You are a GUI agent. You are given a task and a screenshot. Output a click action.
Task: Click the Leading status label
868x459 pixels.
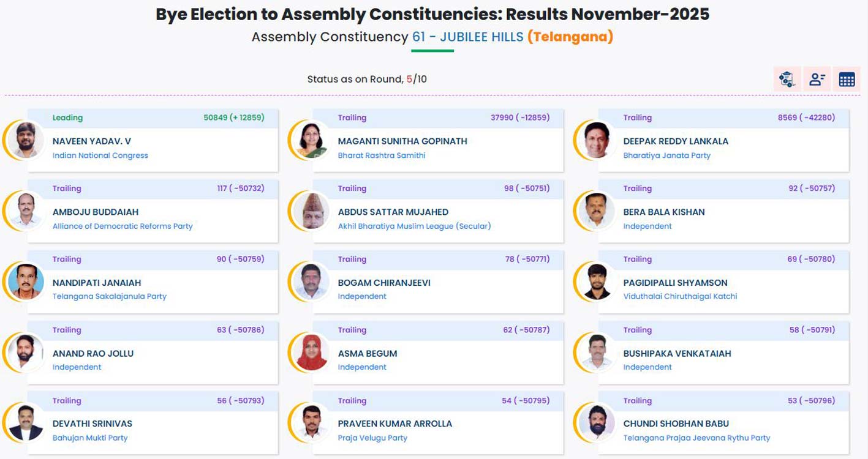(69, 118)
